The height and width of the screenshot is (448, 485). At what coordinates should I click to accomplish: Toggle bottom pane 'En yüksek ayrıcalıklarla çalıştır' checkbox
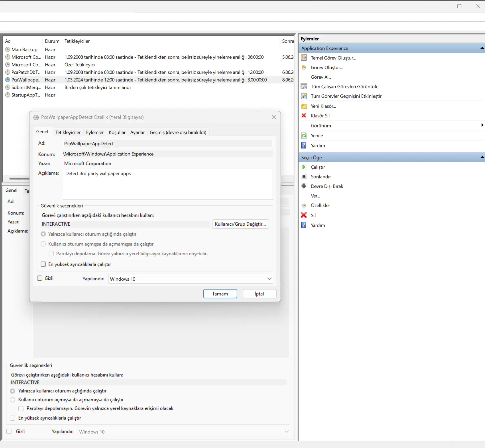click(x=12, y=418)
